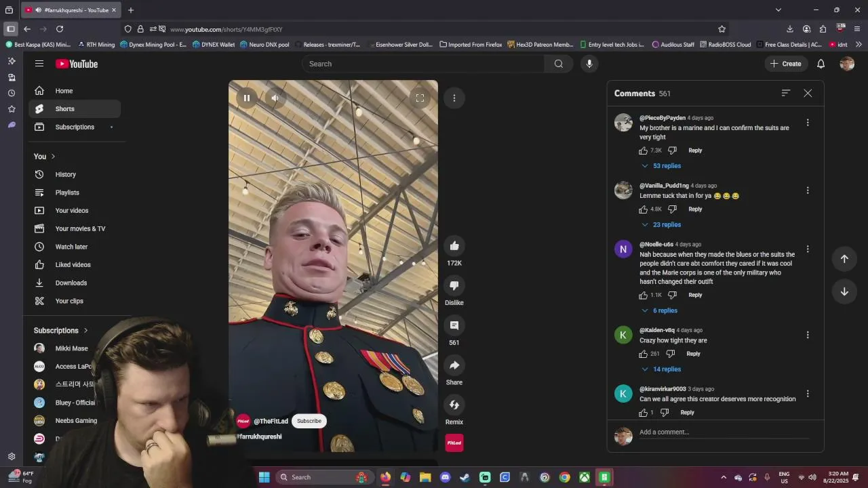Go to the next Short with down arrow
Screen dimensions: 868x488
coord(844,291)
